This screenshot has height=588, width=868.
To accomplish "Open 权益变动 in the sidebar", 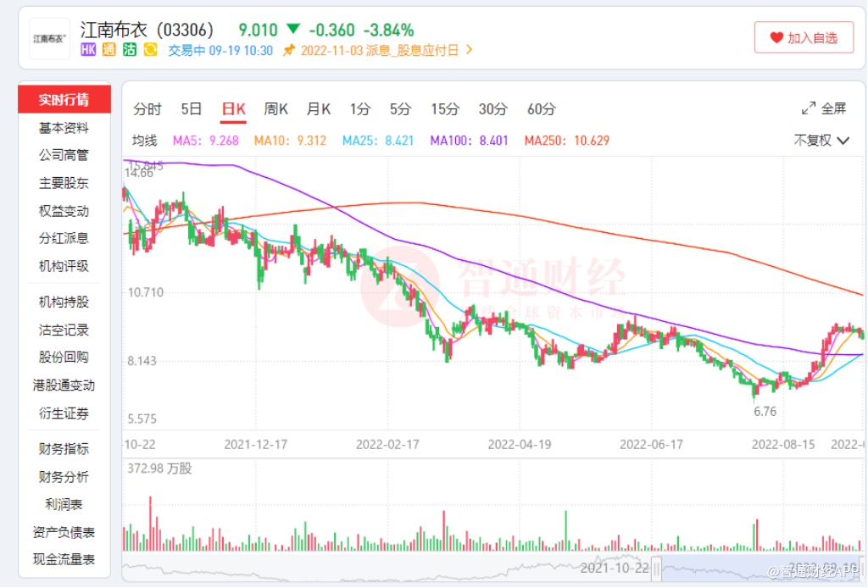I will [64, 211].
